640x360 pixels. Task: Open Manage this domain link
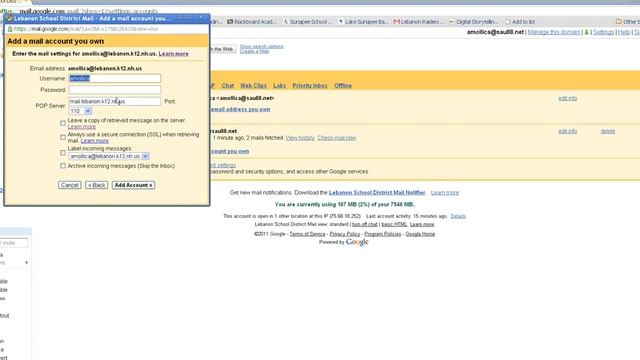tap(553, 32)
